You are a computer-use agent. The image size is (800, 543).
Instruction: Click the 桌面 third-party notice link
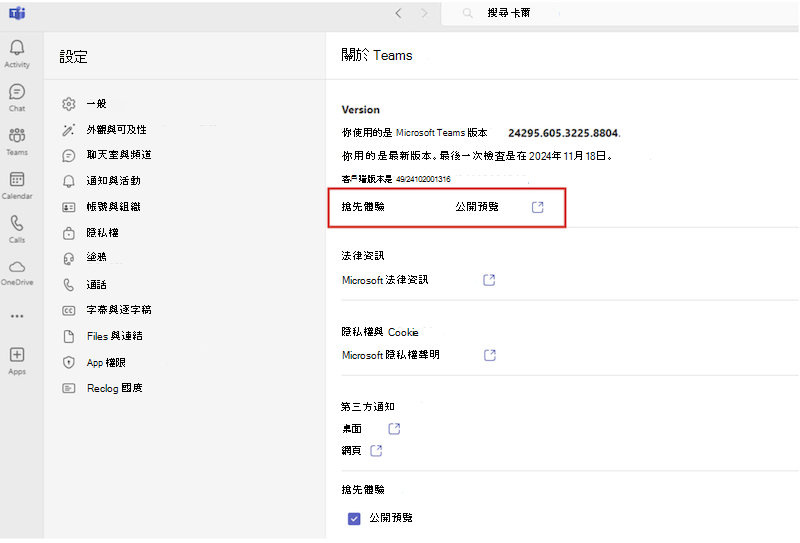(352, 428)
